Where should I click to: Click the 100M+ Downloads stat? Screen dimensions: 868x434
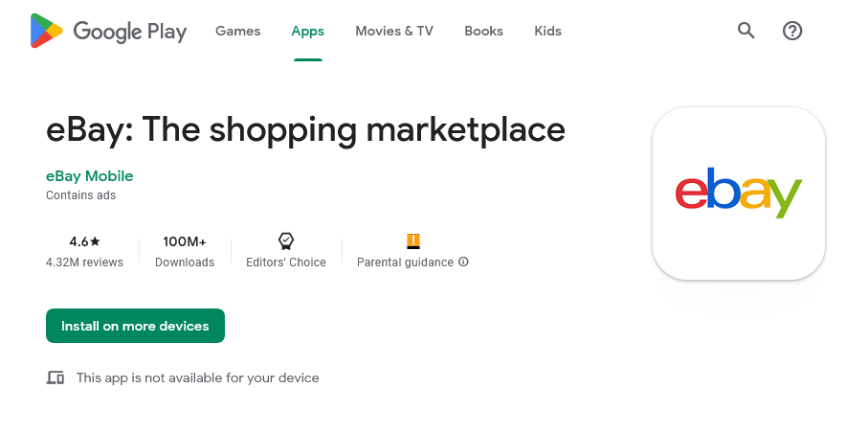coord(185,252)
